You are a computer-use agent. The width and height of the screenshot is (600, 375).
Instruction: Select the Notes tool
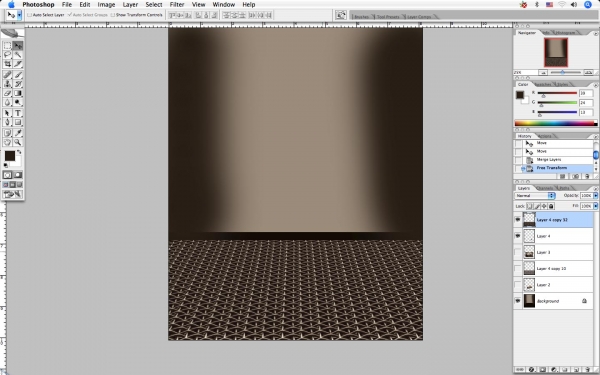[x=7, y=133]
